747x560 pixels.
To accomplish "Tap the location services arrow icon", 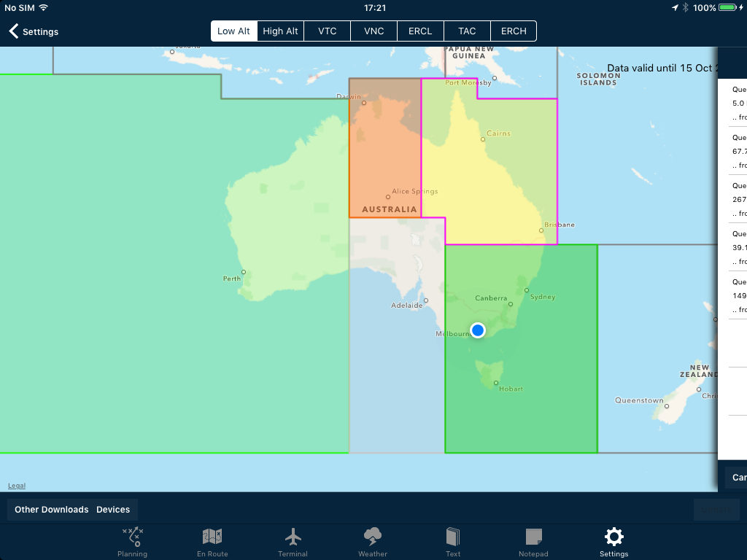I will pos(675,7).
